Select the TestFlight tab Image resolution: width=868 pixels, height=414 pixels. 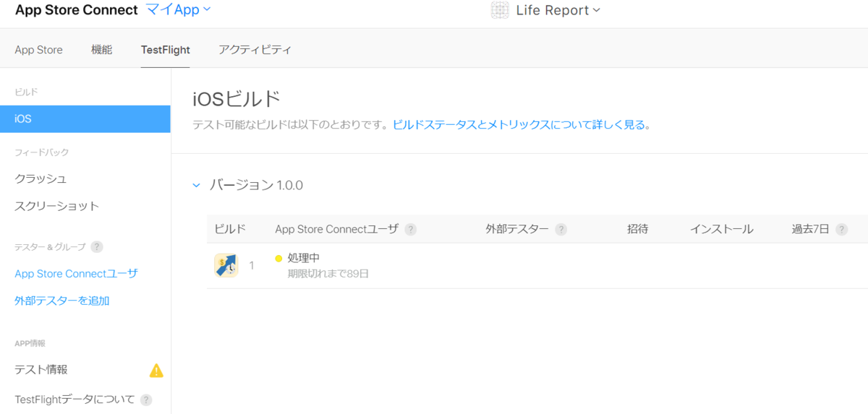[x=166, y=50]
